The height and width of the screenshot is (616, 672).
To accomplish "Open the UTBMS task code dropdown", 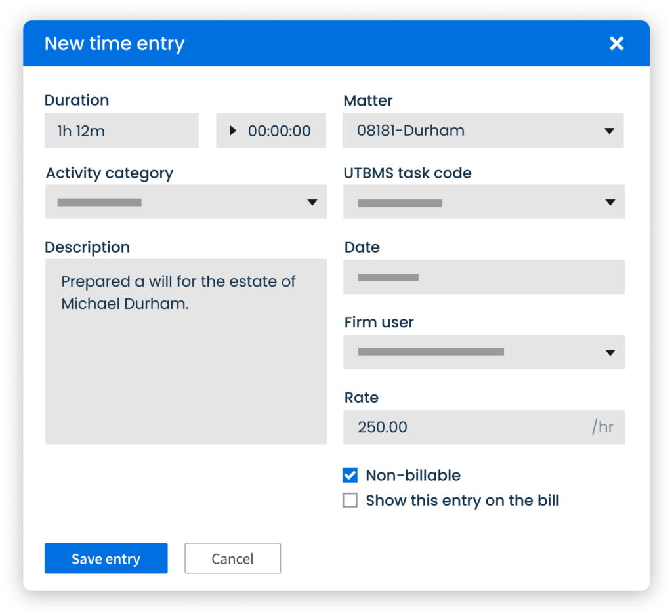I will click(x=484, y=203).
